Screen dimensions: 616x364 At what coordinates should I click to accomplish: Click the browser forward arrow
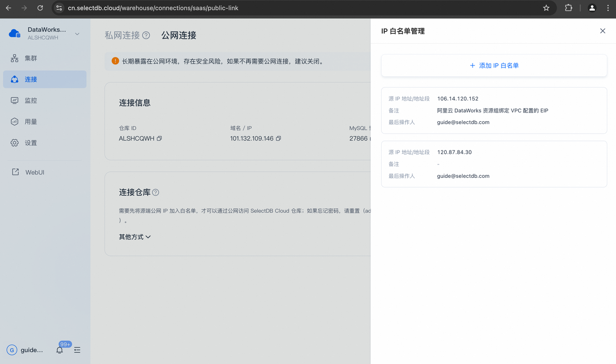24,8
